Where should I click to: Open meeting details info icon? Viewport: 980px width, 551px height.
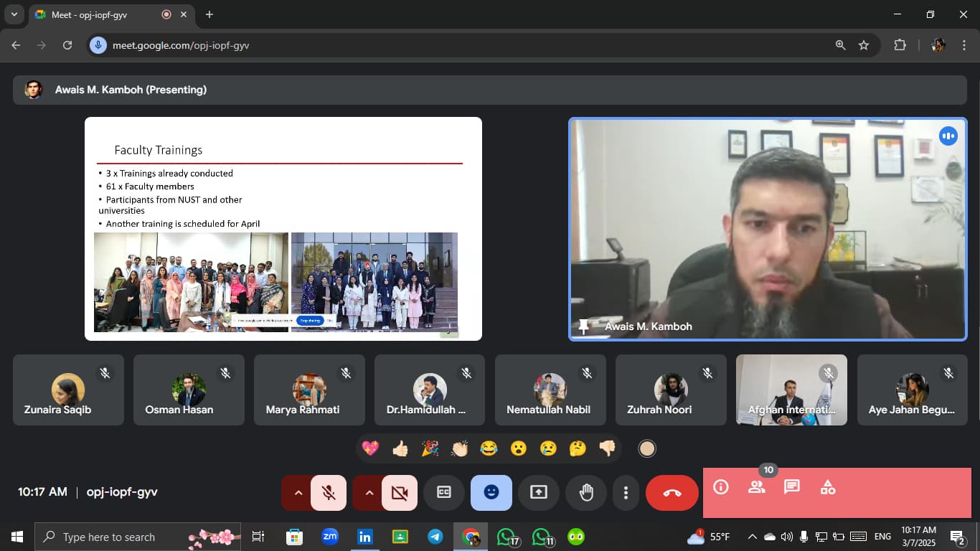click(x=721, y=488)
